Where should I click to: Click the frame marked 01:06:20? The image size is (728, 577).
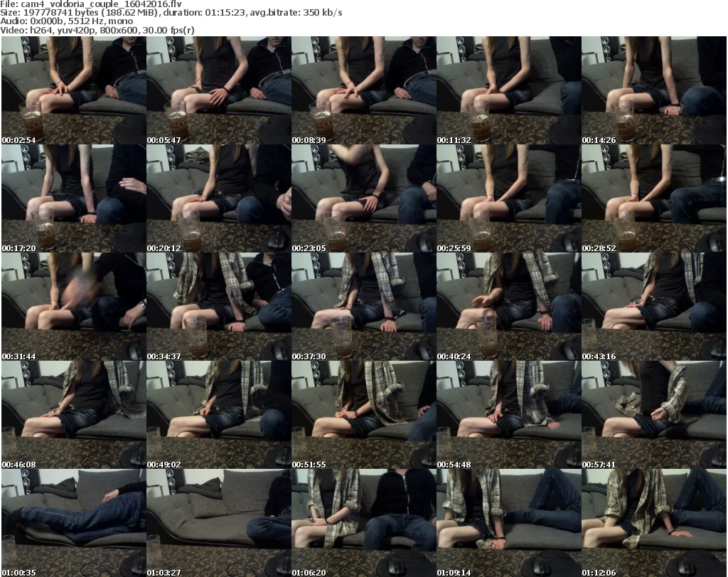pos(363,523)
